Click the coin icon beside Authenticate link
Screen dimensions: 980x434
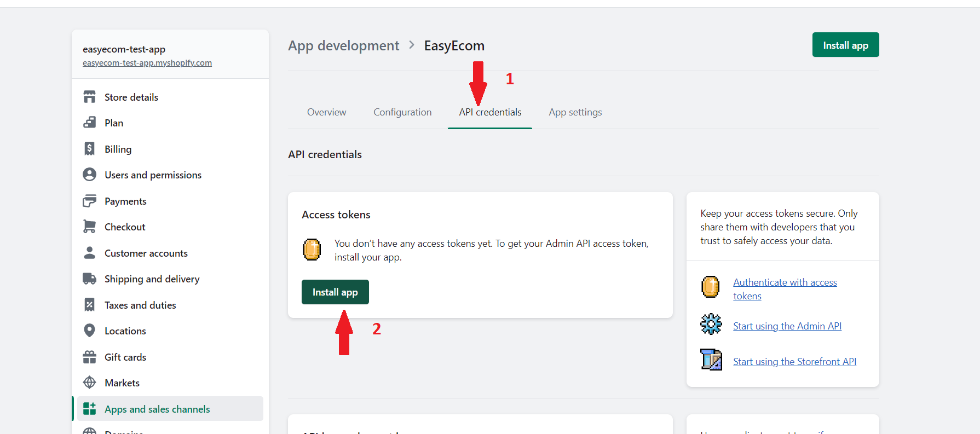tap(711, 287)
